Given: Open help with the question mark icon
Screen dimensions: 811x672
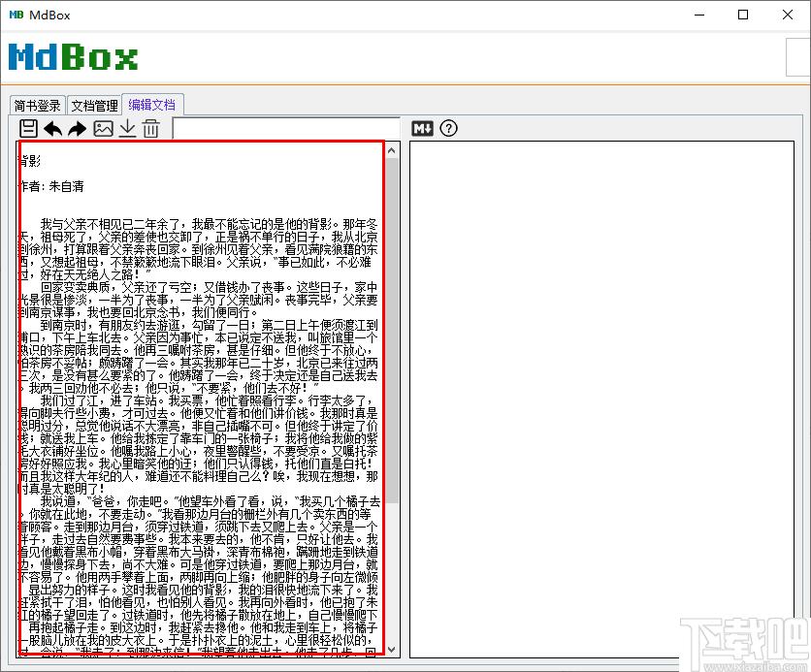Looking at the screenshot, I should [x=448, y=128].
